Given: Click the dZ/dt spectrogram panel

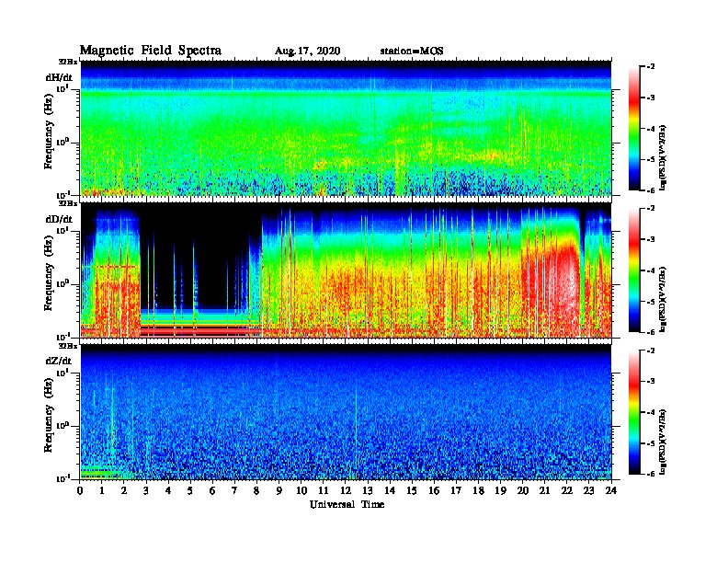Looking at the screenshot, I should point(346,411).
